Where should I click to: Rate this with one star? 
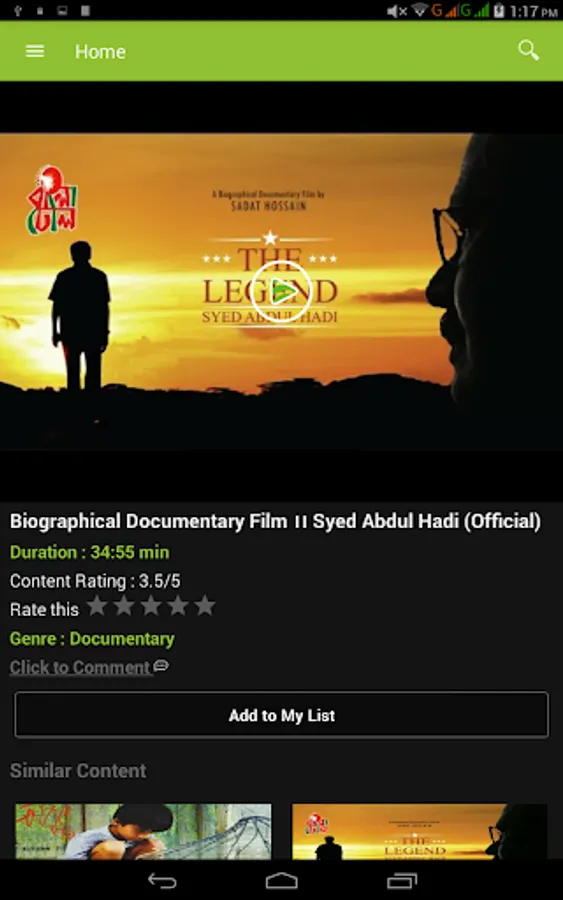coord(97,606)
